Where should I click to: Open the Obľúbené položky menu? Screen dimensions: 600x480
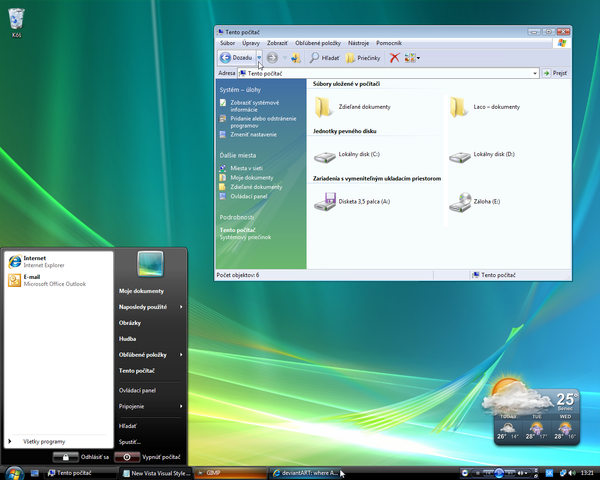click(x=318, y=43)
